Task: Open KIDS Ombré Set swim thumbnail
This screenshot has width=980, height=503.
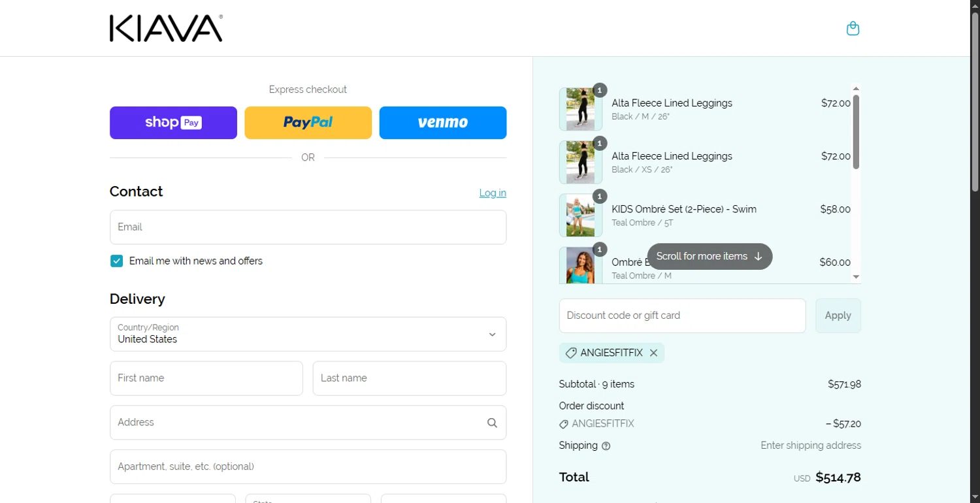Action: [580, 215]
